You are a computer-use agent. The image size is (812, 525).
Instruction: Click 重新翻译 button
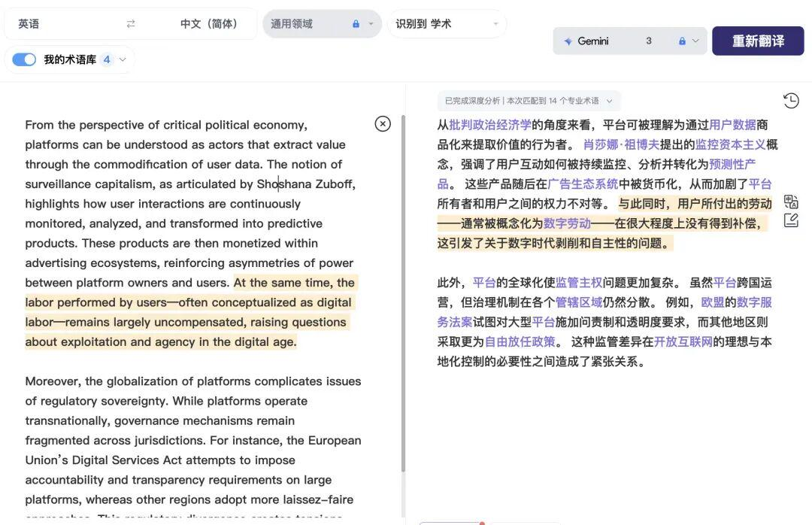758,41
